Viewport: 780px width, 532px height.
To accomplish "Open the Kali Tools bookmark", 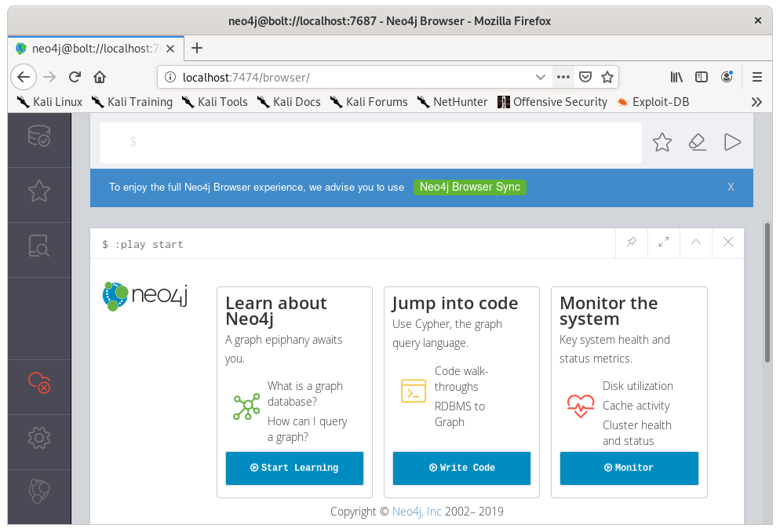I will 214,102.
